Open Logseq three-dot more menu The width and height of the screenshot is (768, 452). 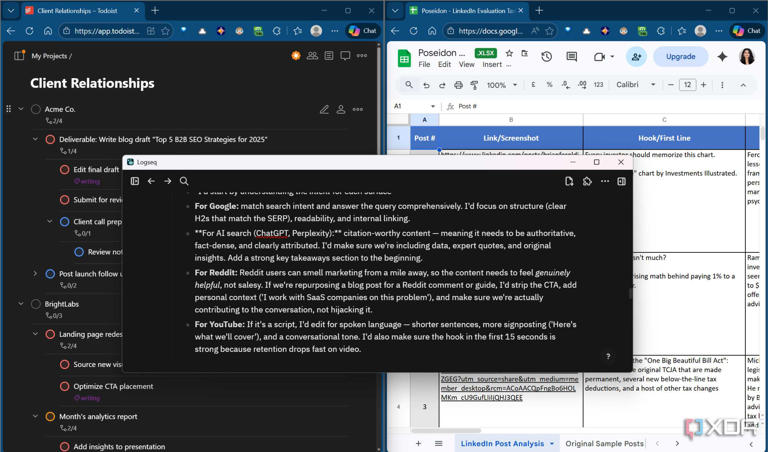click(605, 181)
